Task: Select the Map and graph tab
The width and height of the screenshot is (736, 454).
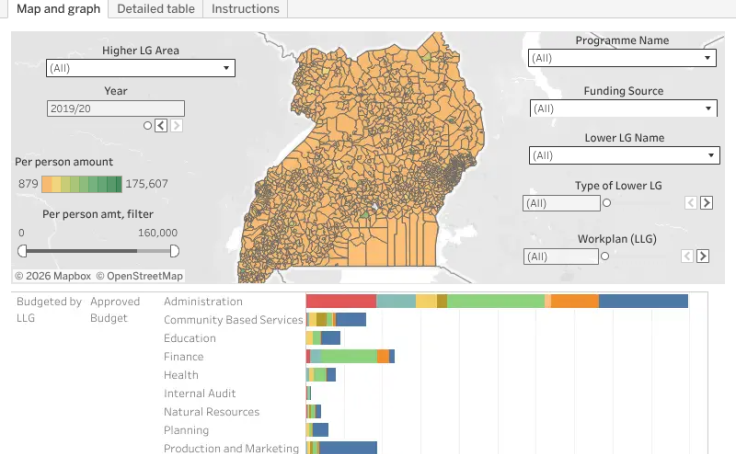Action: [x=58, y=9]
